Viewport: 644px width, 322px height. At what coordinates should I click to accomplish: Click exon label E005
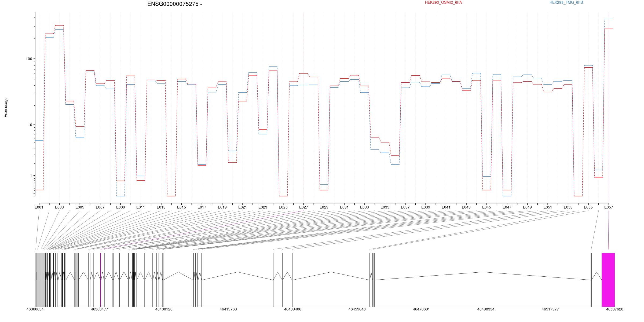(80, 207)
